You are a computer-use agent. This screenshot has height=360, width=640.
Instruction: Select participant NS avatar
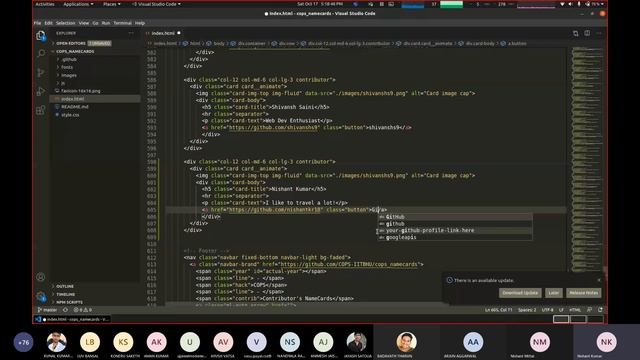[290, 342]
